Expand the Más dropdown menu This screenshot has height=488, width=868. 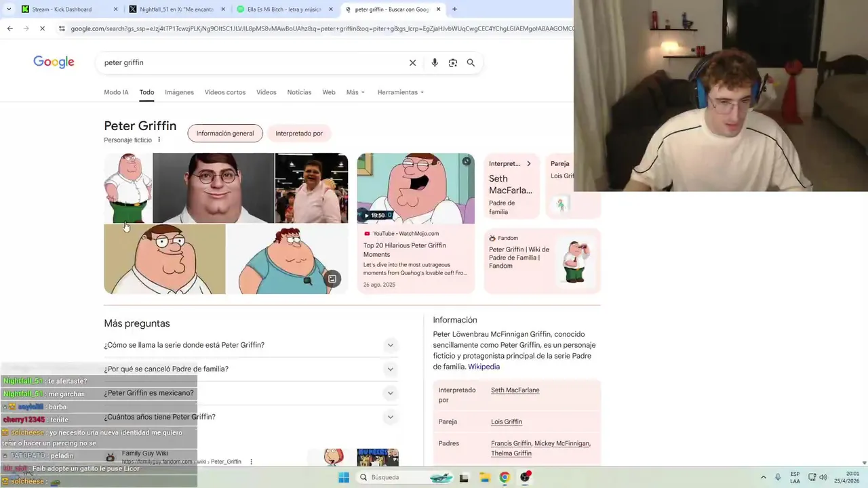tap(355, 92)
